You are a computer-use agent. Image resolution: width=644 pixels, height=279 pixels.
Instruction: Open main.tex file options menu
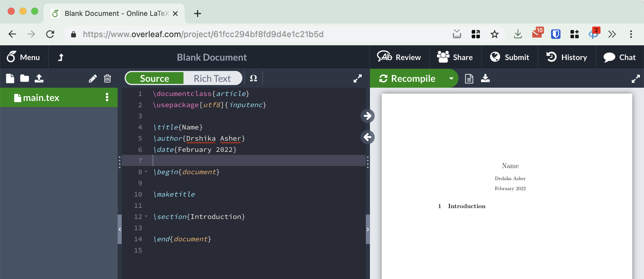click(107, 97)
